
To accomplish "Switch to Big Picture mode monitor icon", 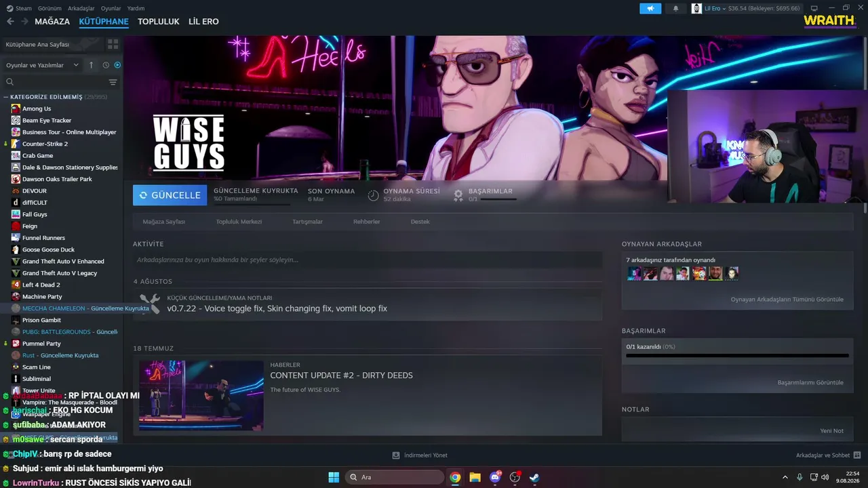I will coord(814,8).
